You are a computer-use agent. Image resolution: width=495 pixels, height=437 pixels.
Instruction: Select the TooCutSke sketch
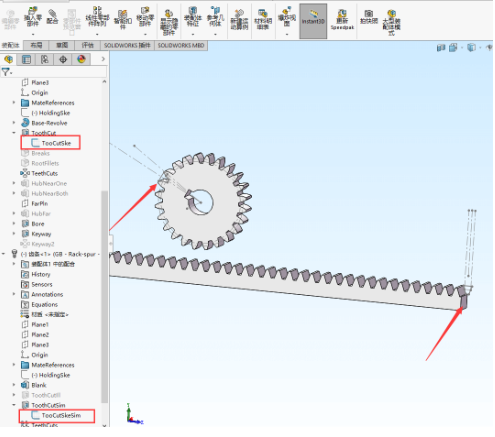56,143
